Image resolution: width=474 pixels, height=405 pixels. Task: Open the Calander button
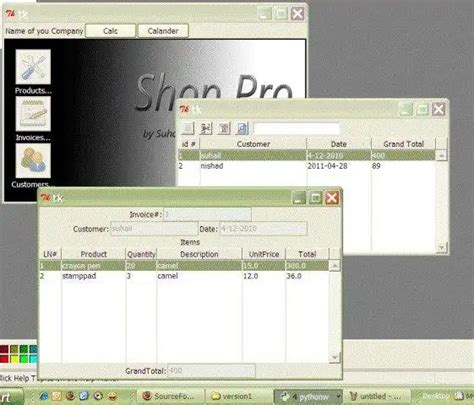(163, 31)
